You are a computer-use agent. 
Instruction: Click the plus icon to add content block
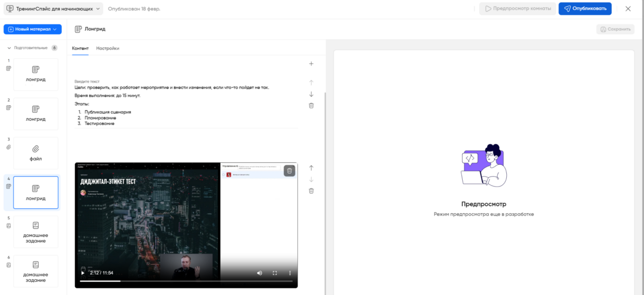(x=311, y=64)
